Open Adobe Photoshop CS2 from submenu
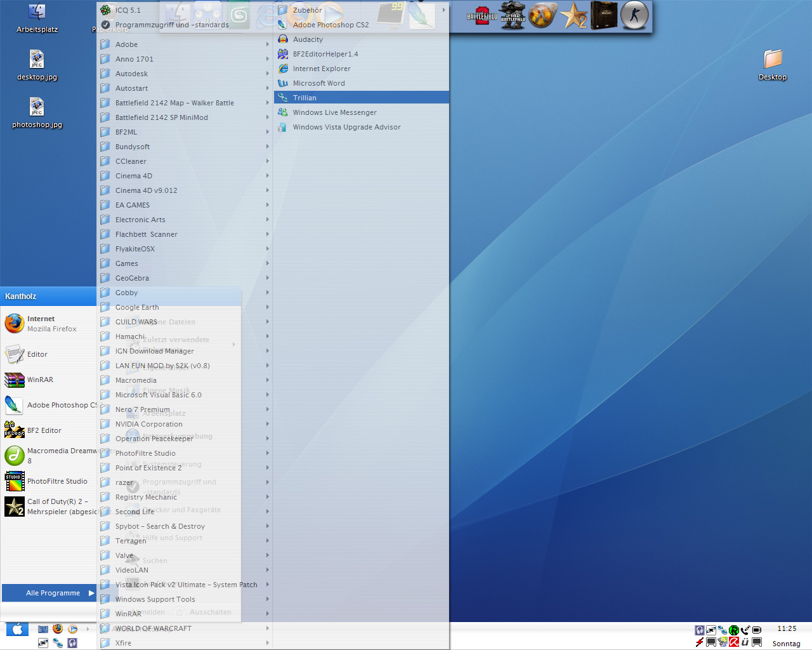Screen dimensions: 812x650 (x=362, y=25)
